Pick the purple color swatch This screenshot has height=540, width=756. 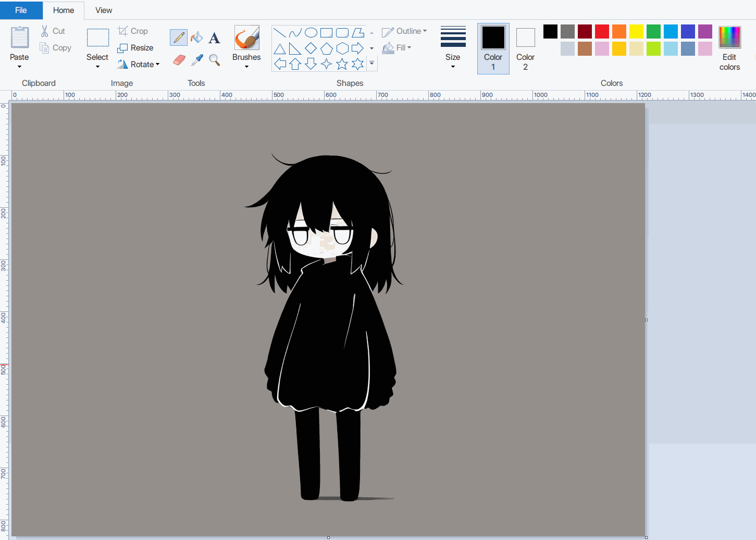coord(705,31)
